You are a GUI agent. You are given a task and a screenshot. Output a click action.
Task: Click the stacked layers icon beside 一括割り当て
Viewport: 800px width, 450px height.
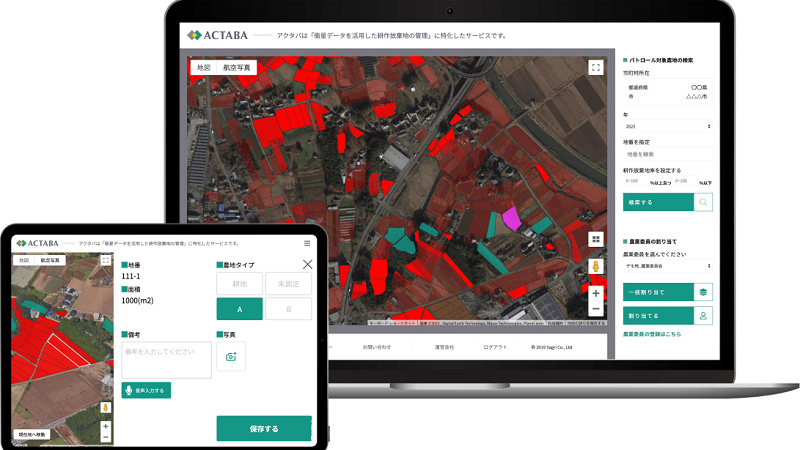703,292
